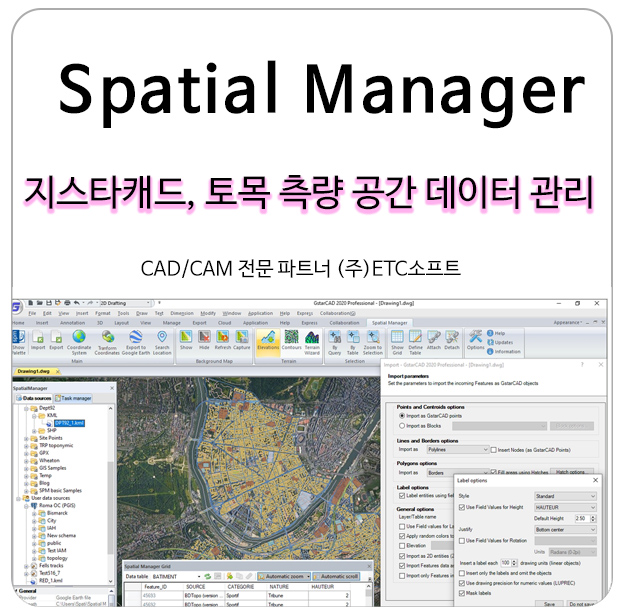Open the File menu
This screenshot has height=615, width=624.
tap(32, 313)
